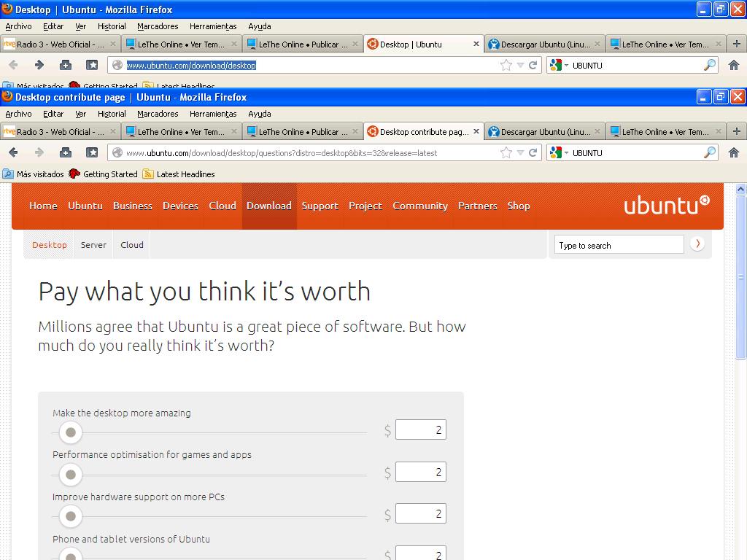Screen dimensions: 747x560
Task: Click the page's vertical scrollbar up arrow
Action: pyautogui.click(x=741, y=190)
